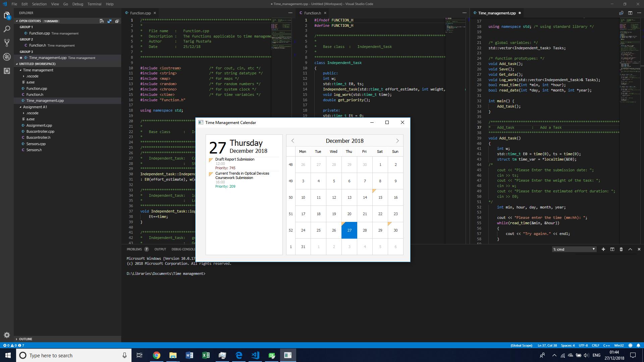Screen dimensions: 644x362
Task: Open Buscontroller.cpp in the explorer
Action: [x=40, y=131]
